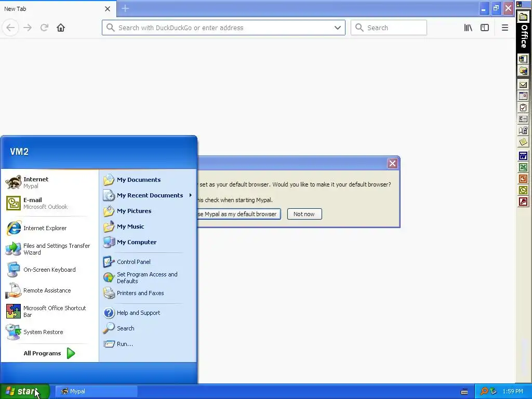Click Not now in default browser dialog
The width and height of the screenshot is (532, 399).
click(x=304, y=214)
